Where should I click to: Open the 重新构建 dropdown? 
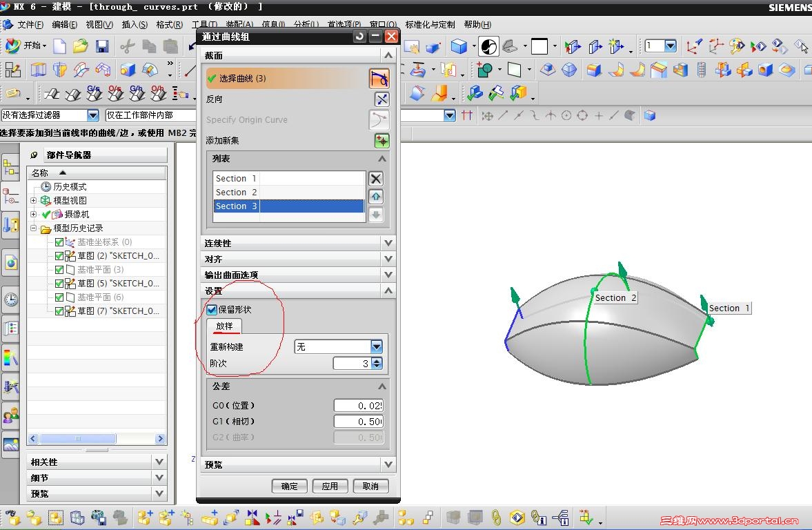pos(377,346)
